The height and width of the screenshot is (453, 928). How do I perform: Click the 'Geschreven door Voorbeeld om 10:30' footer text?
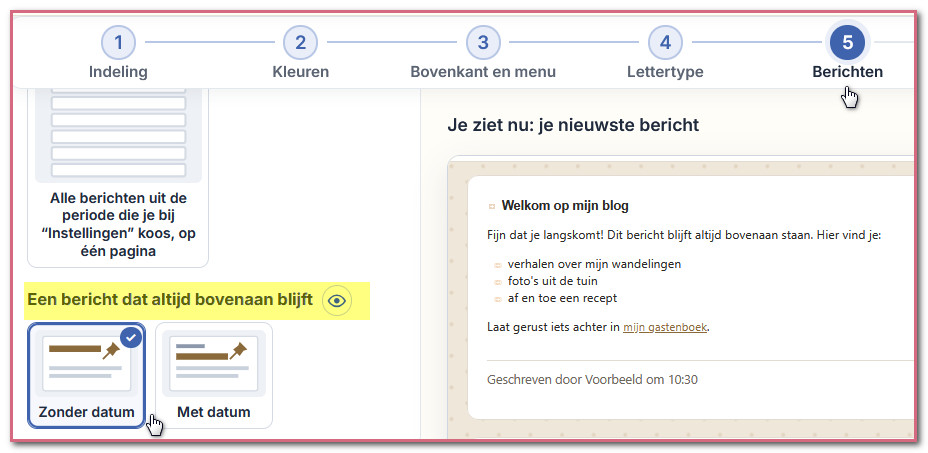pyautogui.click(x=592, y=380)
